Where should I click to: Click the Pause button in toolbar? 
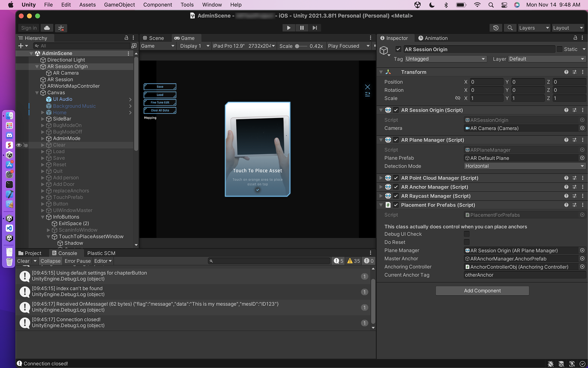[302, 28]
